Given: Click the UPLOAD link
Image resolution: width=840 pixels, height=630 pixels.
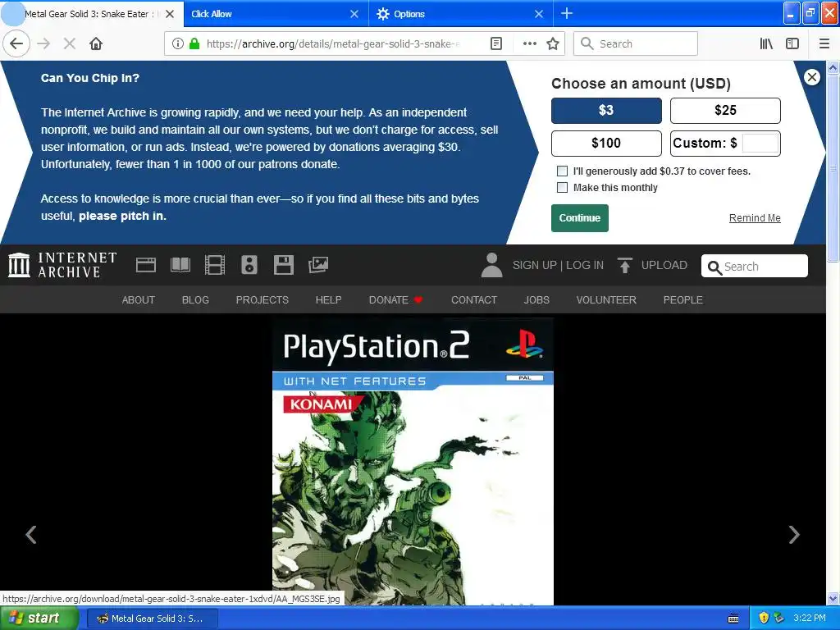Looking at the screenshot, I should pyautogui.click(x=652, y=265).
